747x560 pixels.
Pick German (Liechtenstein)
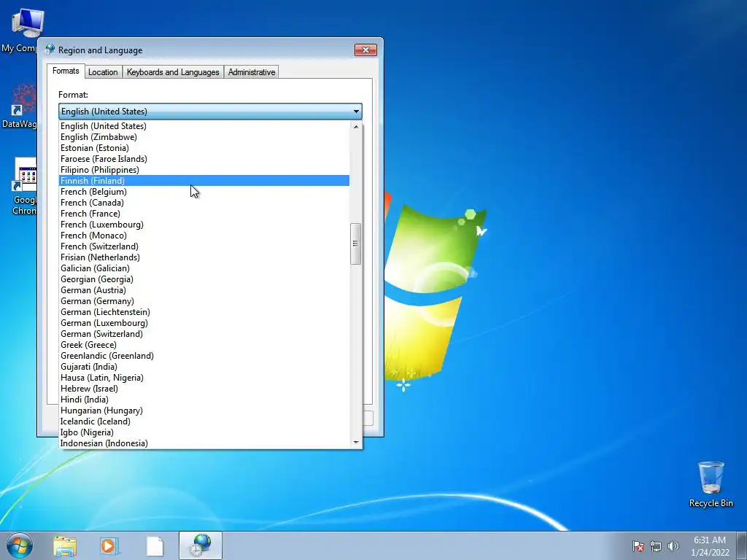tap(204, 312)
